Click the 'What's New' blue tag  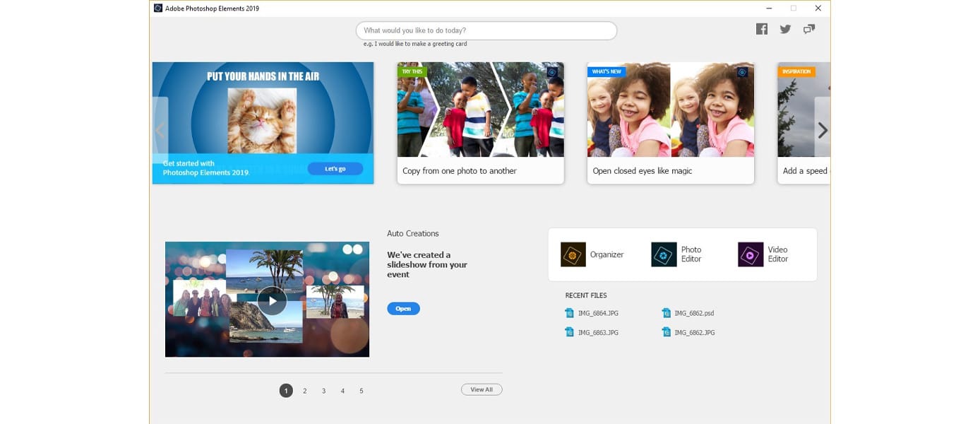point(606,71)
